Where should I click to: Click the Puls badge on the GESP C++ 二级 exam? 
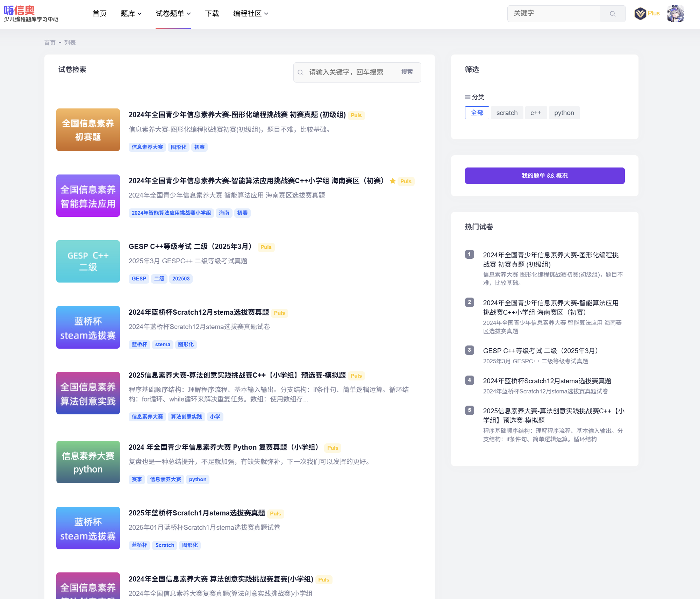tap(266, 247)
